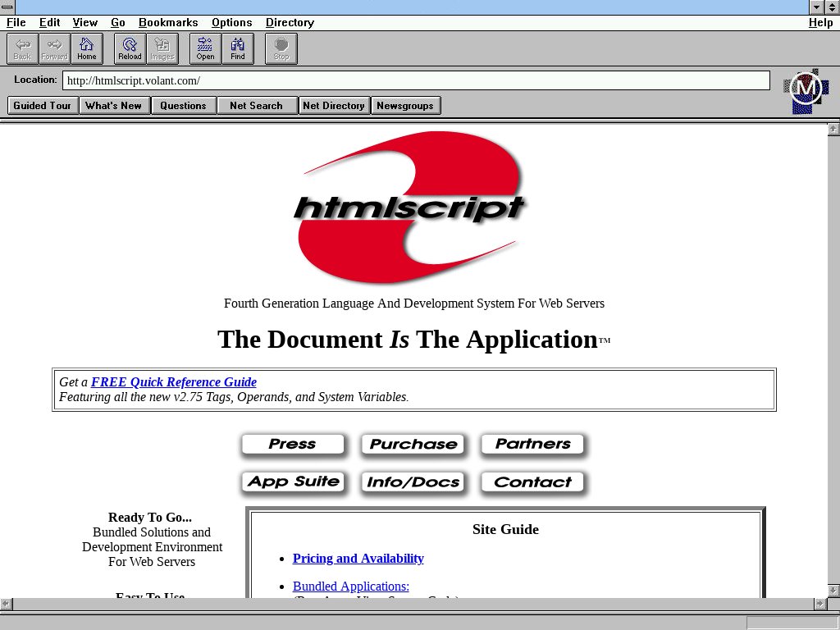Reload the current page
840x630 pixels.
[130, 48]
